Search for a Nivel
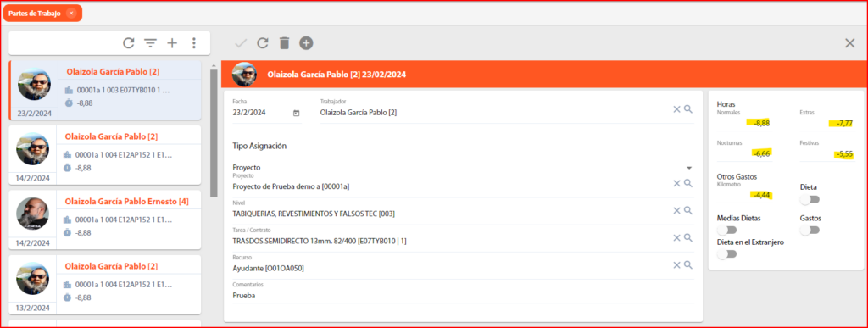This screenshot has width=868, height=328. [x=688, y=210]
